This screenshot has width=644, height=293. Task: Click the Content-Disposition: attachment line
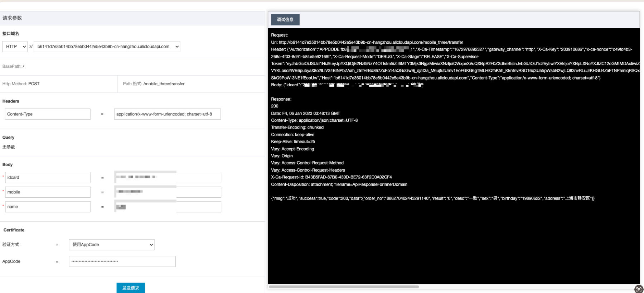339,184
